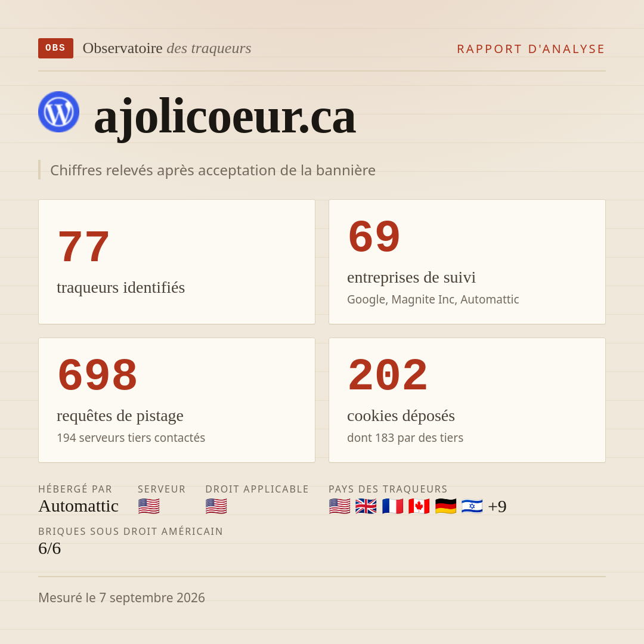Open the 69 entreprises de suivi card
The image size is (644, 644).
point(467,262)
